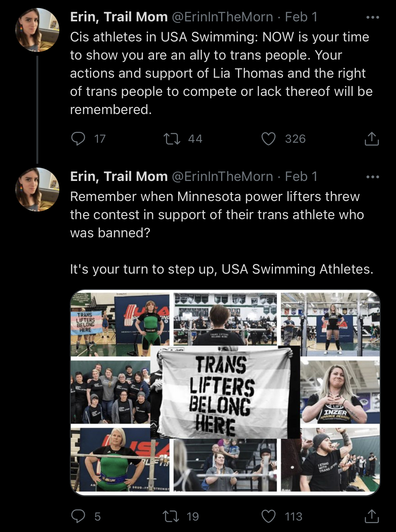Like the first tweet with 326 likes
The width and height of the screenshot is (396, 532).
268,139
